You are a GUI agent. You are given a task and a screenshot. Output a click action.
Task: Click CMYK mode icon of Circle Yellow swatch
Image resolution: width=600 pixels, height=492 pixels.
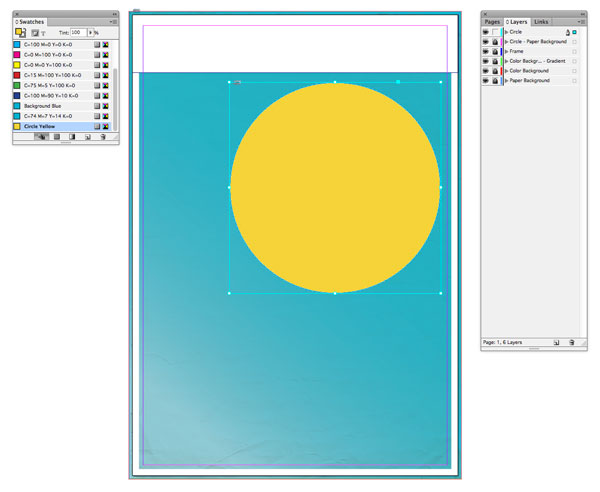105,126
